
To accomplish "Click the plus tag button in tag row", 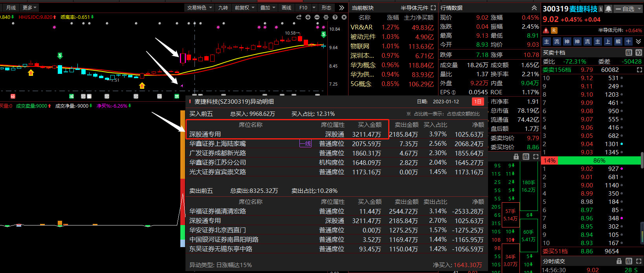I will (628, 42).
